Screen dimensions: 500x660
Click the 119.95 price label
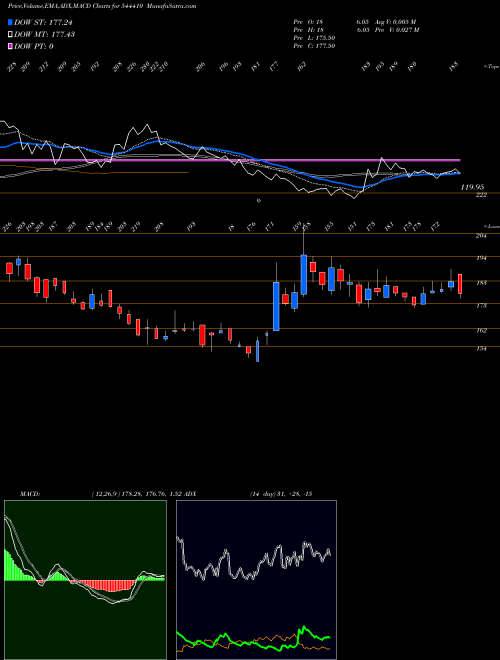(x=472, y=187)
